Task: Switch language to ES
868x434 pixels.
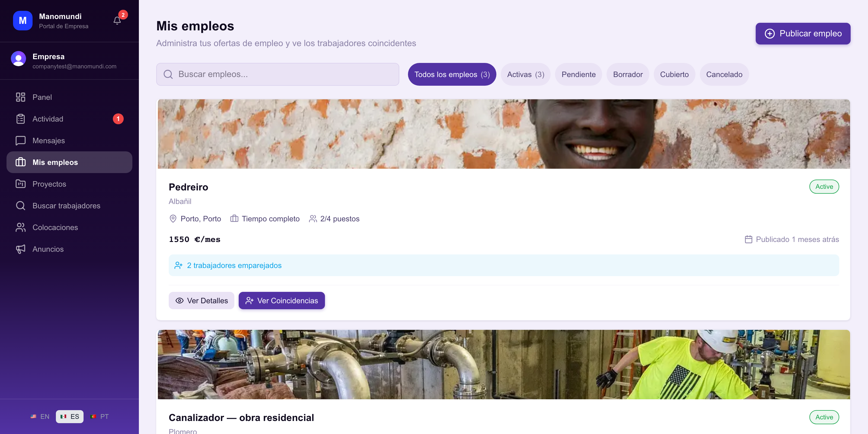Action: pos(70,416)
